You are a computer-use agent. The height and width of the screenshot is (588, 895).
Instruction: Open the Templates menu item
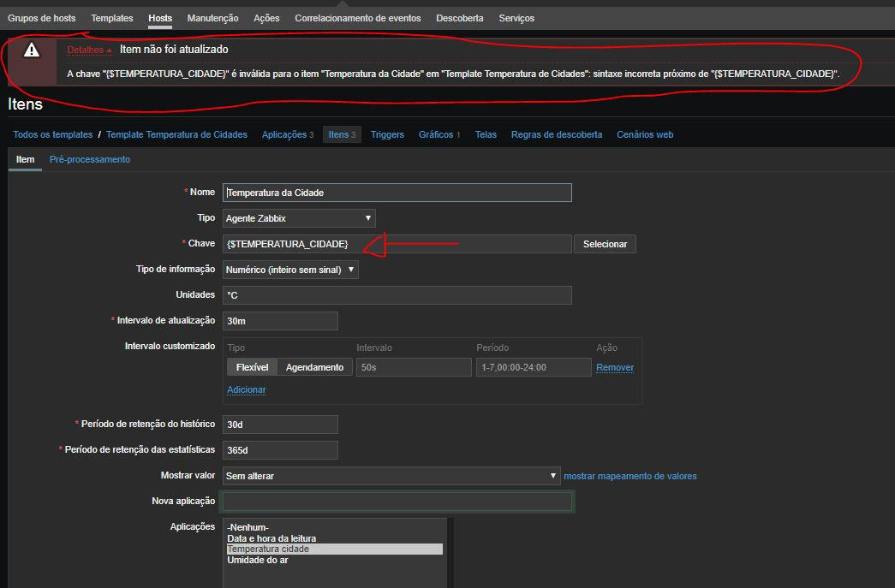coord(111,18)
